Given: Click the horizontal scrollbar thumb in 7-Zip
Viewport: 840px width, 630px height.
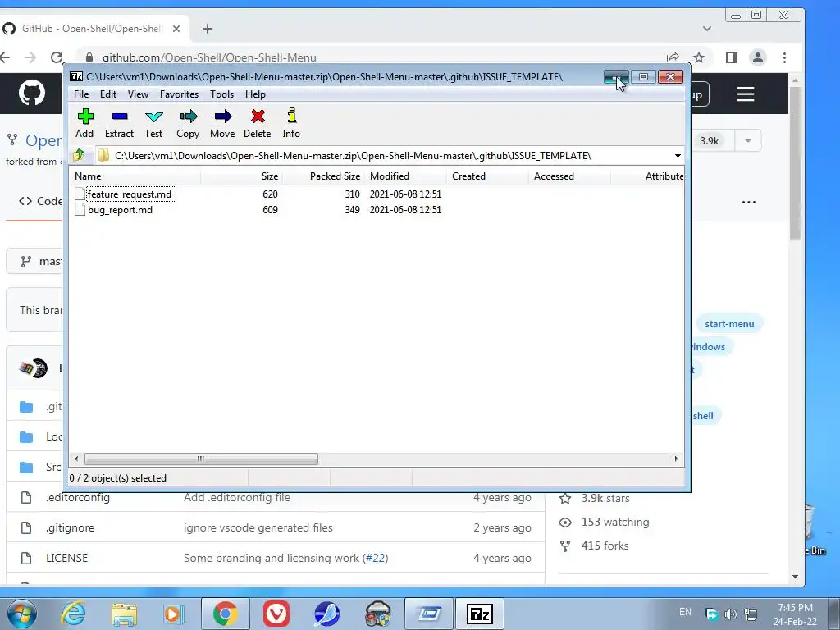Looking at the screenshot, I should [x=201, y=459].
